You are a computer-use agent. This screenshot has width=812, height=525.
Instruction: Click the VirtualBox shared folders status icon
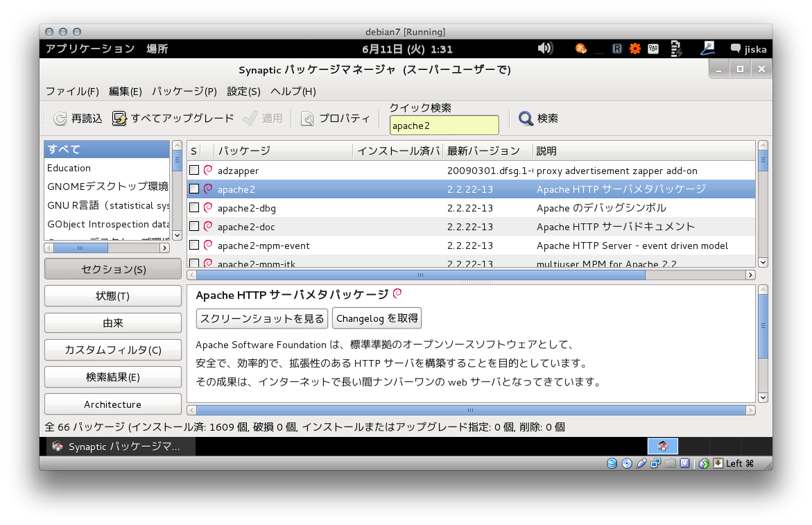pos(670,463)
